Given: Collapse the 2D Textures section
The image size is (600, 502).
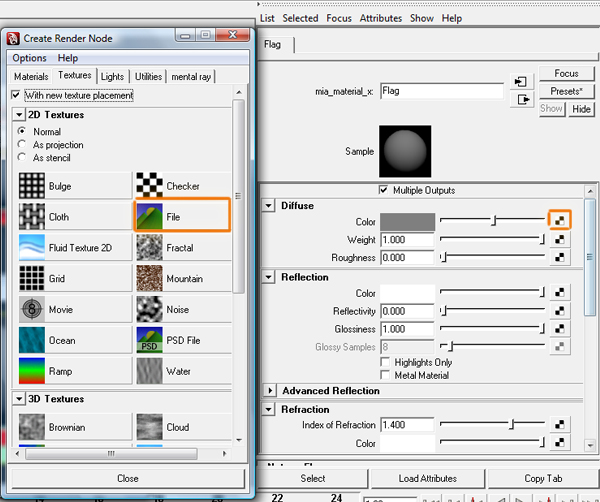Looking at the screenshot, I should [x=19, y=115].
